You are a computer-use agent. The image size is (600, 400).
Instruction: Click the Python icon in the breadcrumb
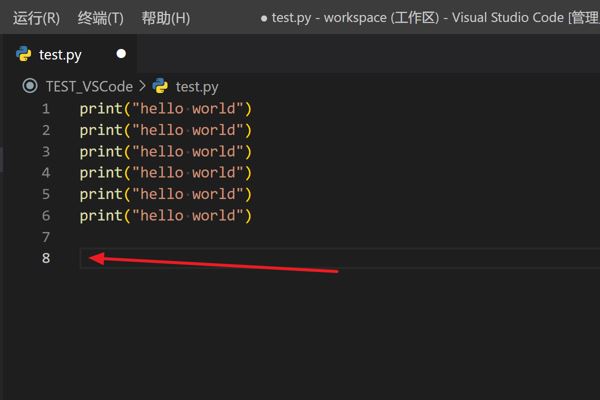160,87
